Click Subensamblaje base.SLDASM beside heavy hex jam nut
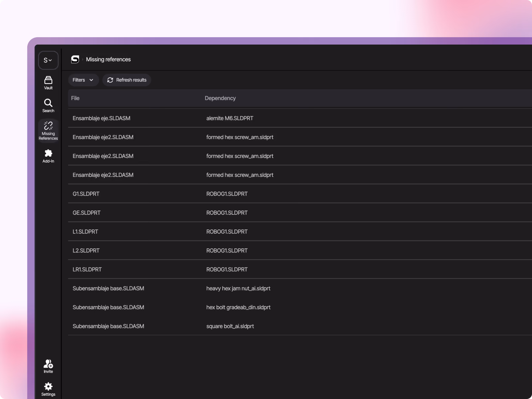 tap(108, 289)
